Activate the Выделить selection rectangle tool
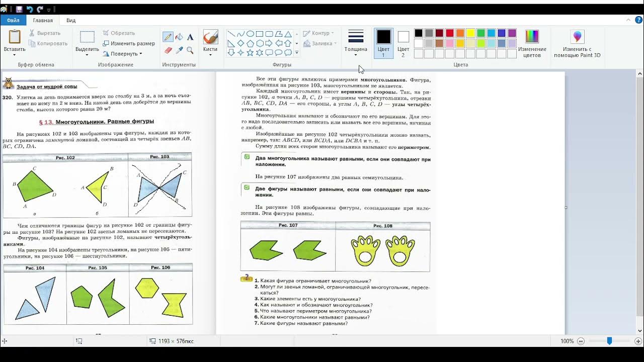644x362 pixels. tap(87, 37)
